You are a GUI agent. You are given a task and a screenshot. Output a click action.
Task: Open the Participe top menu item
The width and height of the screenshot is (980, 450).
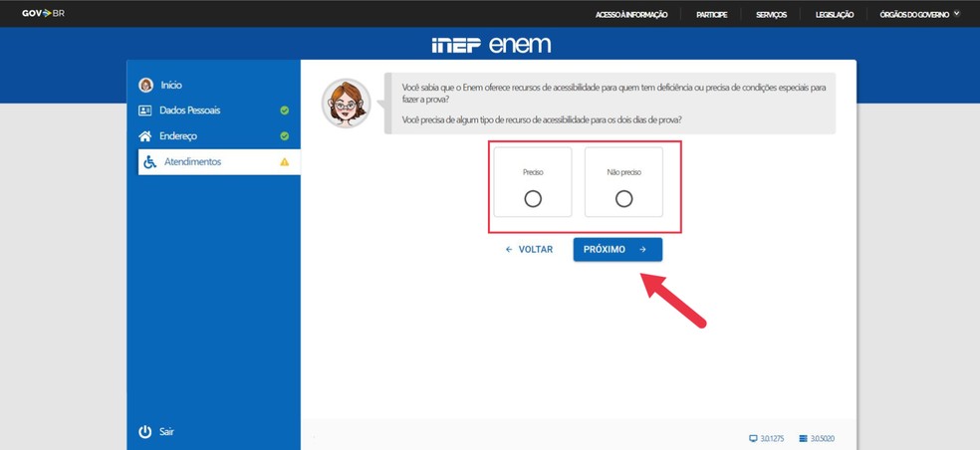click(711, 14)
